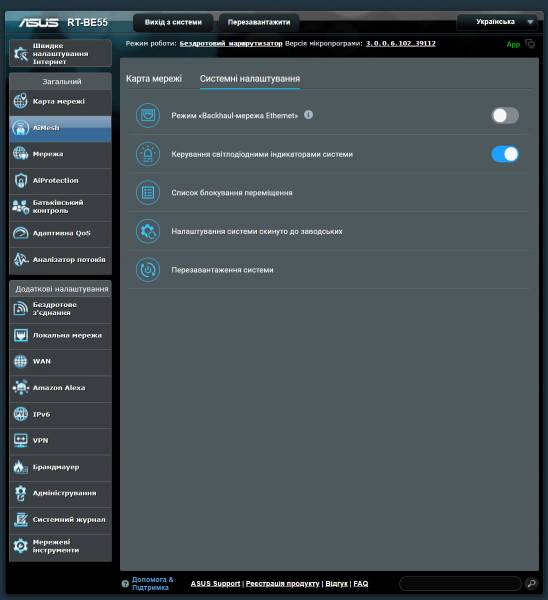This screenshot has height=600, width=548.
Task: Click the Додаткові налаштування section header
Action: click(x=61, y=289)
